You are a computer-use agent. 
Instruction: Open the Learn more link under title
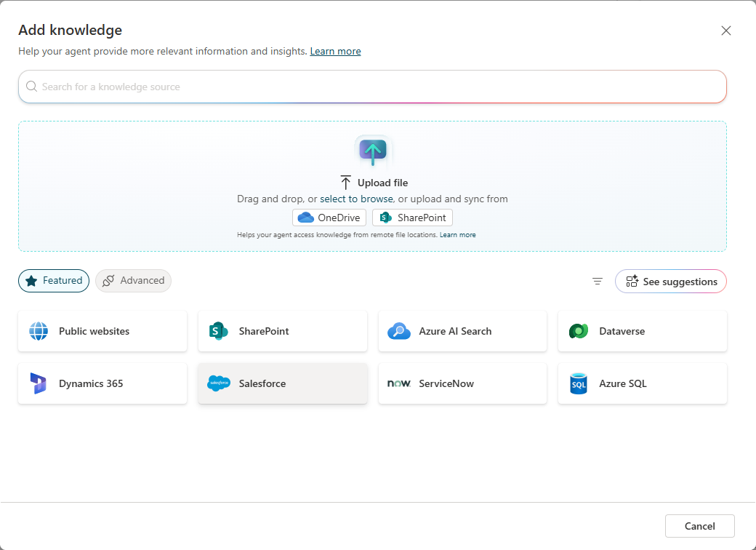point(335,51)
